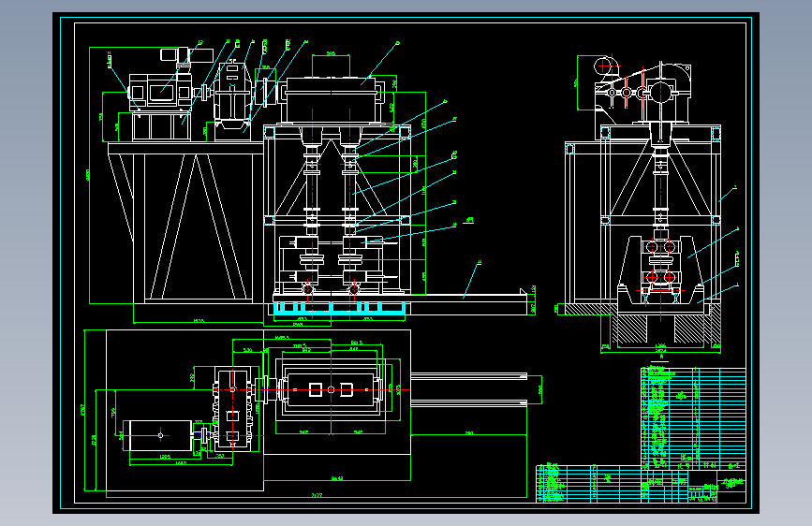812x526 pixels.
Task: Select the parts list table above the title block
Action: click(693, 418)
